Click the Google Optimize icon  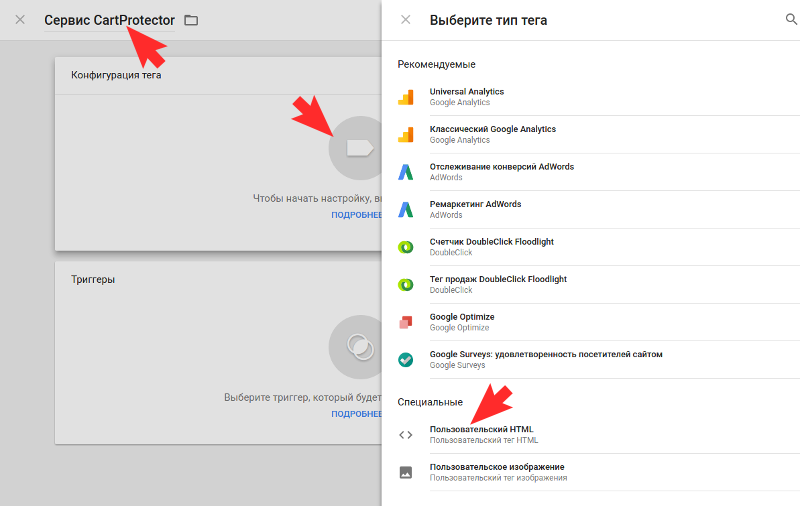click(406, 322)
